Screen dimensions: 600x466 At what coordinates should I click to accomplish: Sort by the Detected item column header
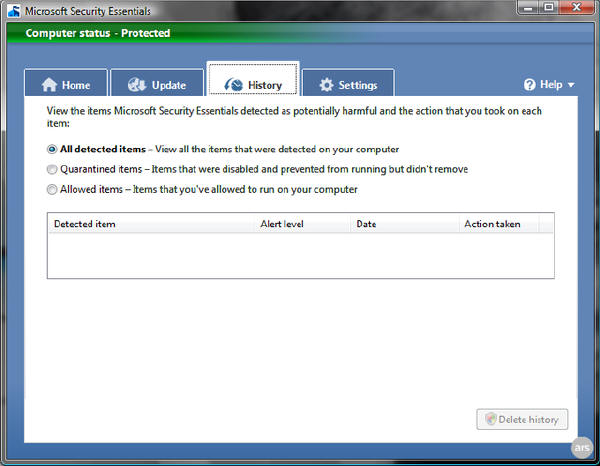click(152, 224)
